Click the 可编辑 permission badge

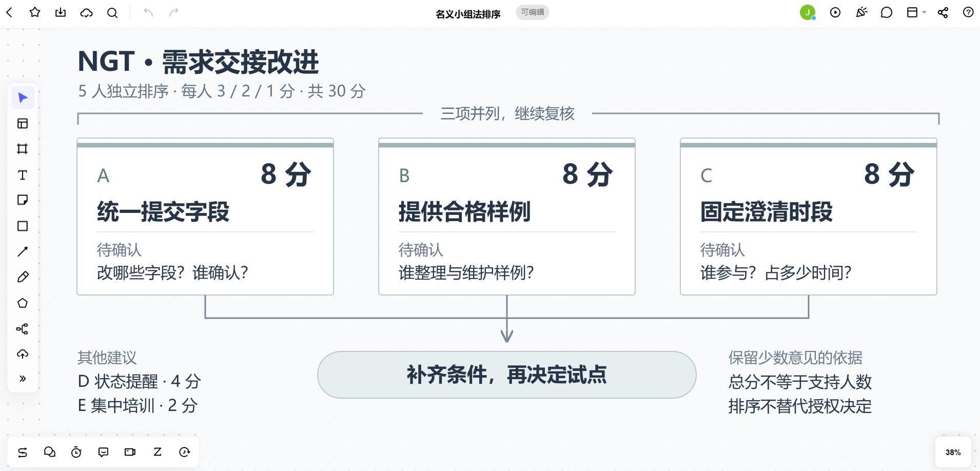(x=533, y=12)
